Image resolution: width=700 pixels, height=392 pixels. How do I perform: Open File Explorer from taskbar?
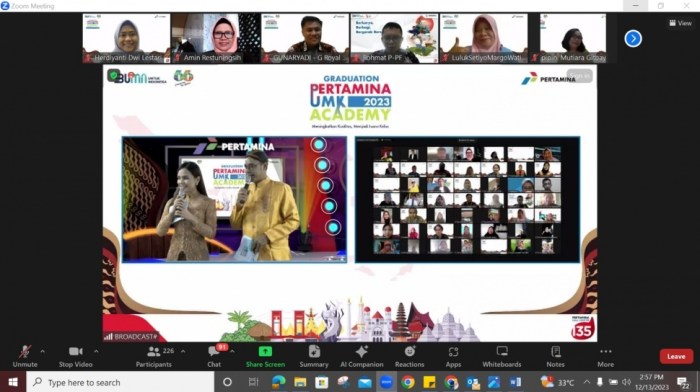coord(300,382)
